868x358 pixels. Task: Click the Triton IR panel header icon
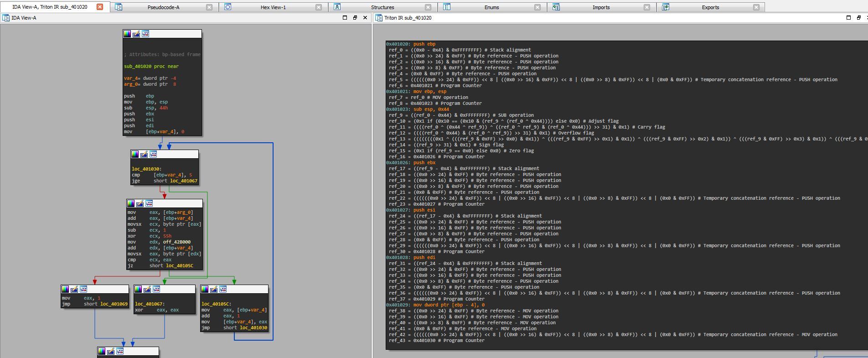click(x=379, y=18)
